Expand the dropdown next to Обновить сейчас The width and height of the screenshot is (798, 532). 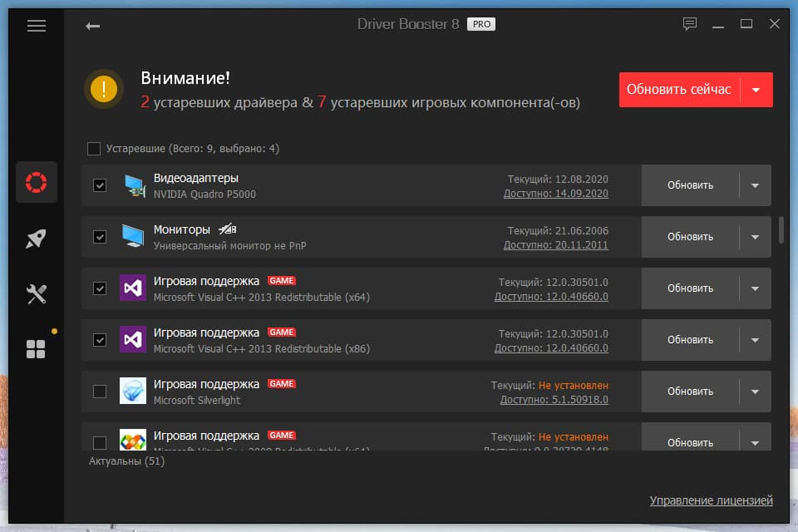coord(756,90)
